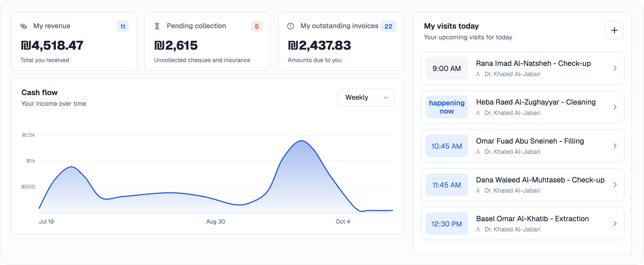Click the ₪2,437.83 outstanding invoices amount

319,45
